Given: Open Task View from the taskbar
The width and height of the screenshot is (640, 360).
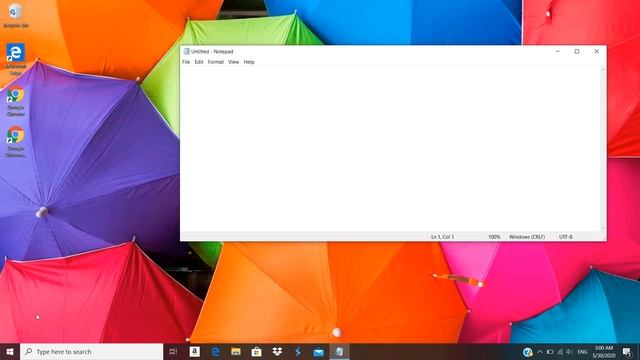Looking at the screenshot, I should [173, 351].
